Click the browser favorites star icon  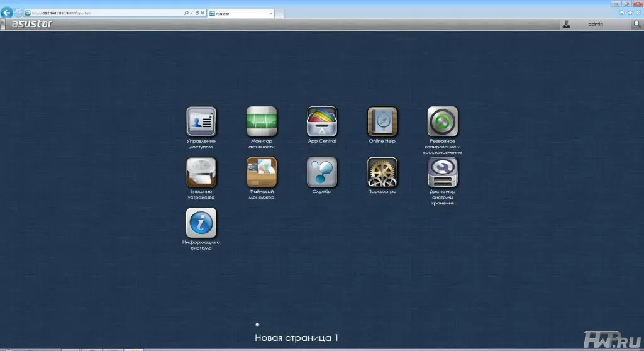coord(630,13)
